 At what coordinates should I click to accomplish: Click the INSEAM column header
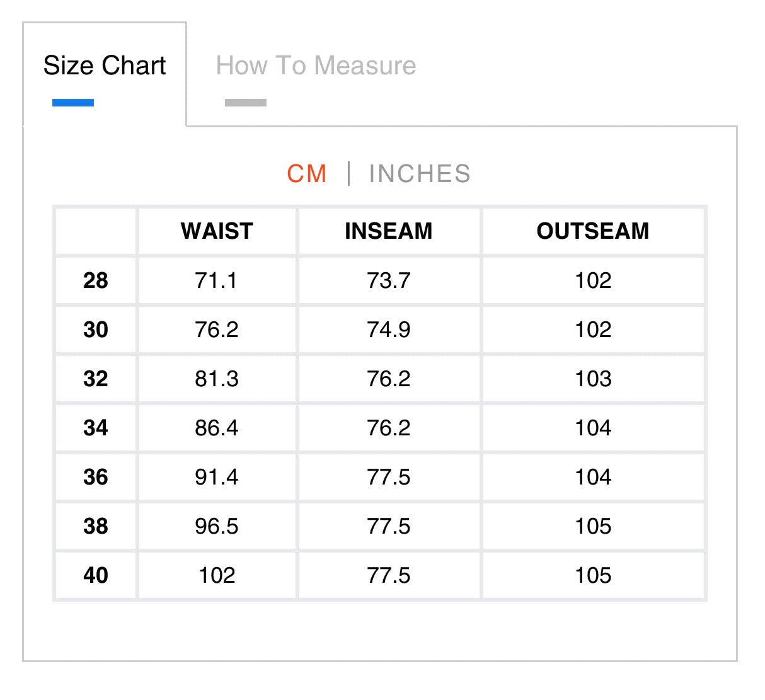point(389,231)
